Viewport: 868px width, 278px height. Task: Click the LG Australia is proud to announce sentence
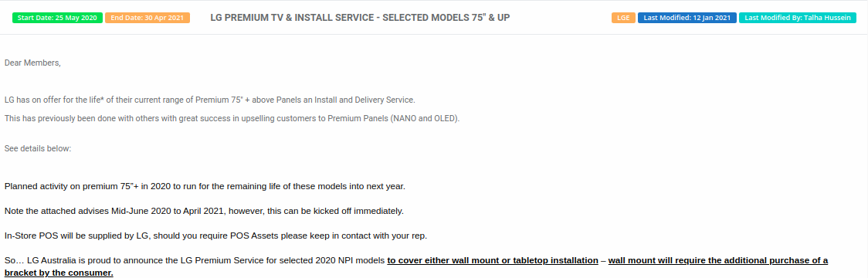click(416, 266)
